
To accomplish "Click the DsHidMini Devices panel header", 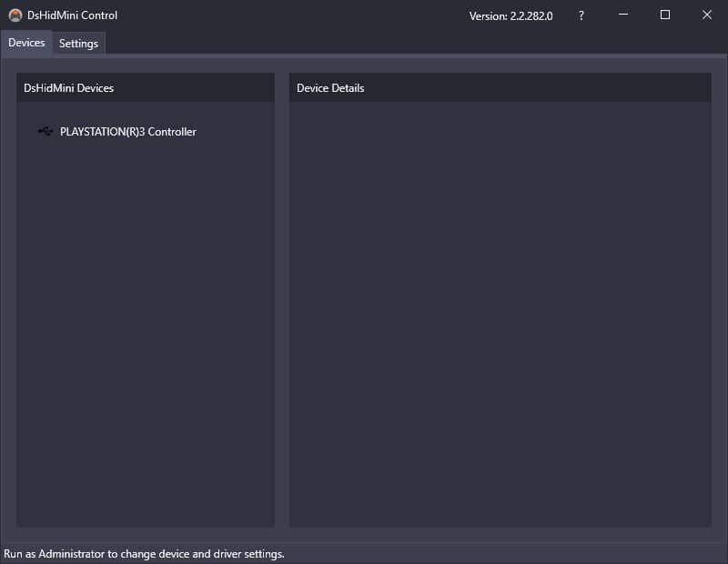I will [x=69, y=87].
